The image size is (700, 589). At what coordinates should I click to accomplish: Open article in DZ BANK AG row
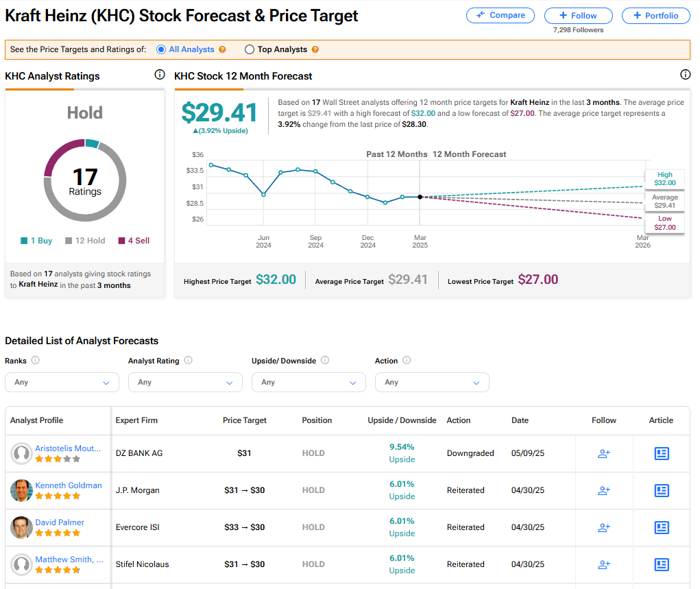(662, 454)
